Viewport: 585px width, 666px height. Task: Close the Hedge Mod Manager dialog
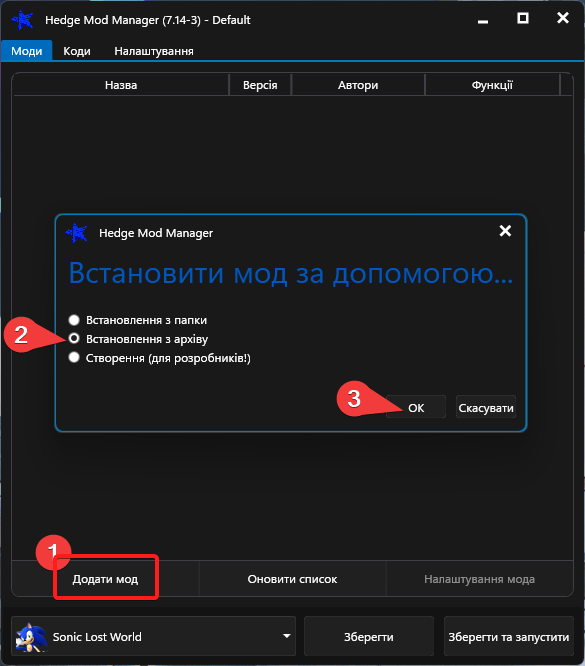click(x=505, y=231)
